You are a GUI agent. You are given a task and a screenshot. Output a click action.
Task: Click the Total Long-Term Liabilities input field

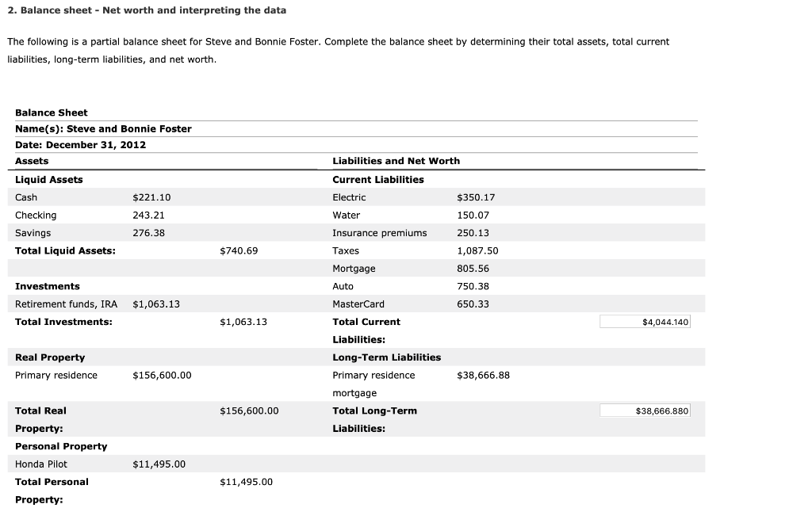click(x=645, y=411)
